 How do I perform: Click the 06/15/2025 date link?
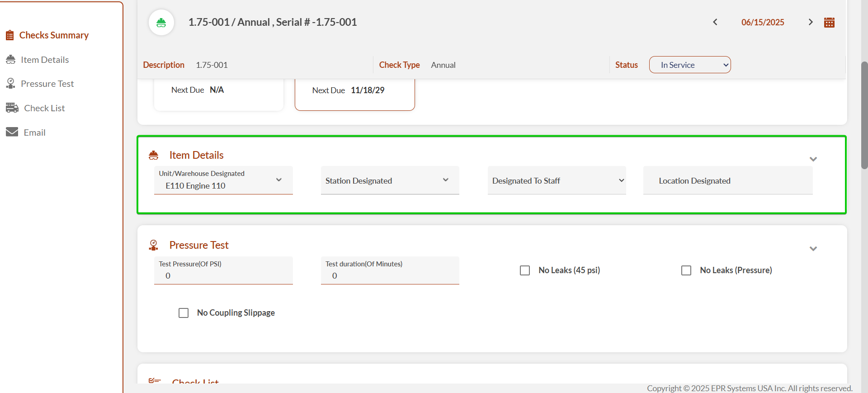(x=762, y=22)
